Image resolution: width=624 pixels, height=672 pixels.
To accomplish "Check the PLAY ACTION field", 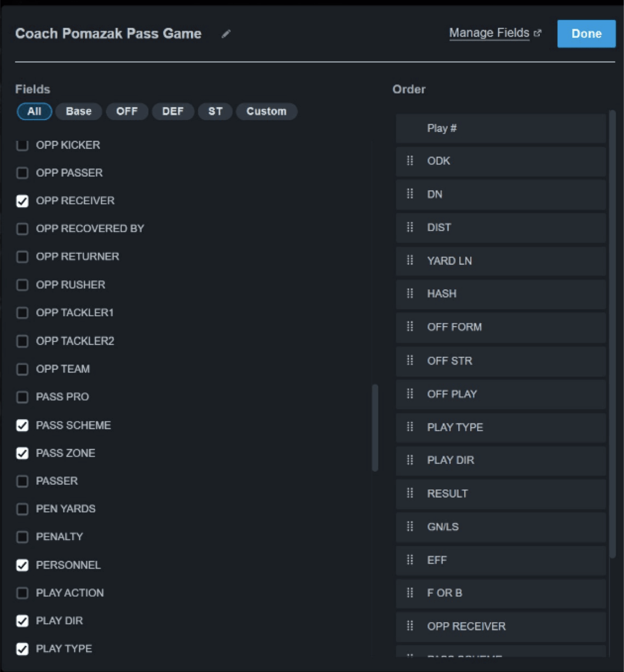I will 22,593.
